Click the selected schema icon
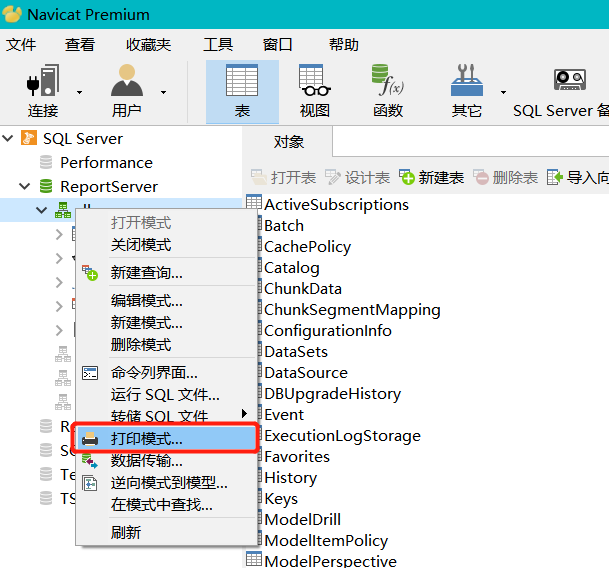The width and height of the screenshot is (609, 568). point(63,210)
